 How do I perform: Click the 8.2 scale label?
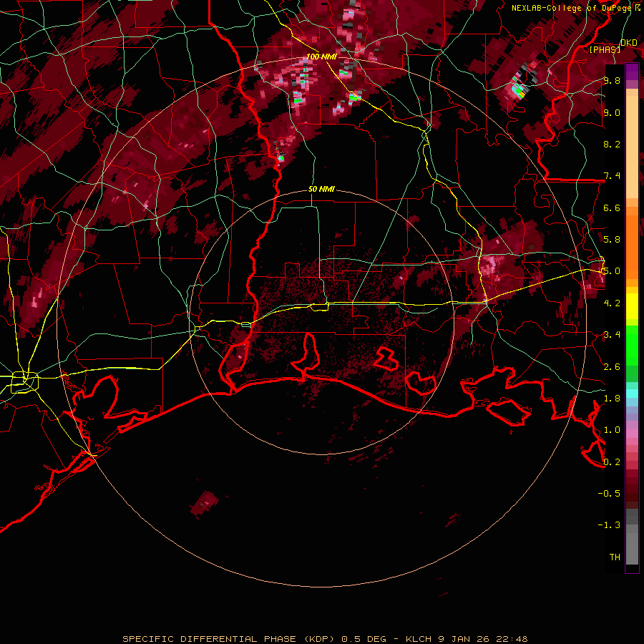pyautogui.click(x=612, y=144)
